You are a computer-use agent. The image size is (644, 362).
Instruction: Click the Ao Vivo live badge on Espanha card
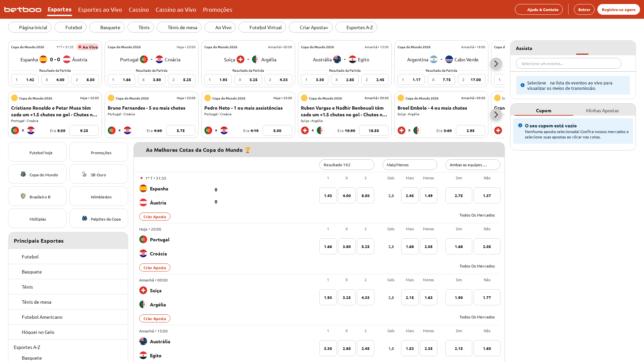coord(88,47)
